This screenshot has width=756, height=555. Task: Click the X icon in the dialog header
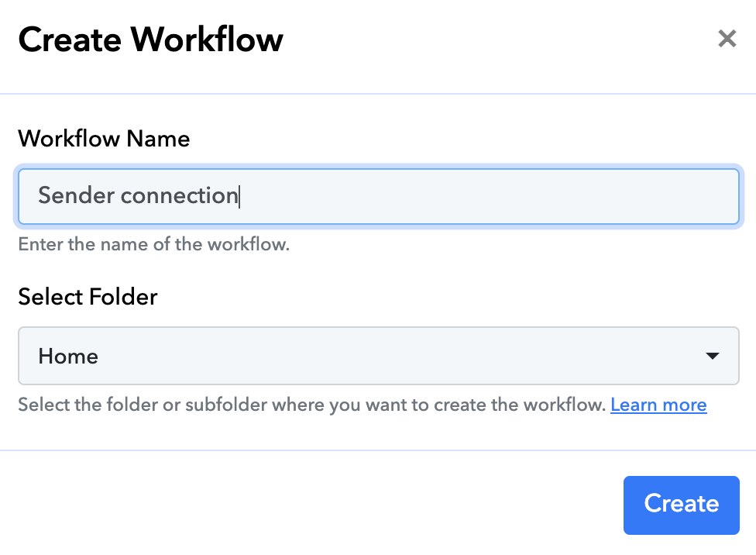click(x=727, y=39)
